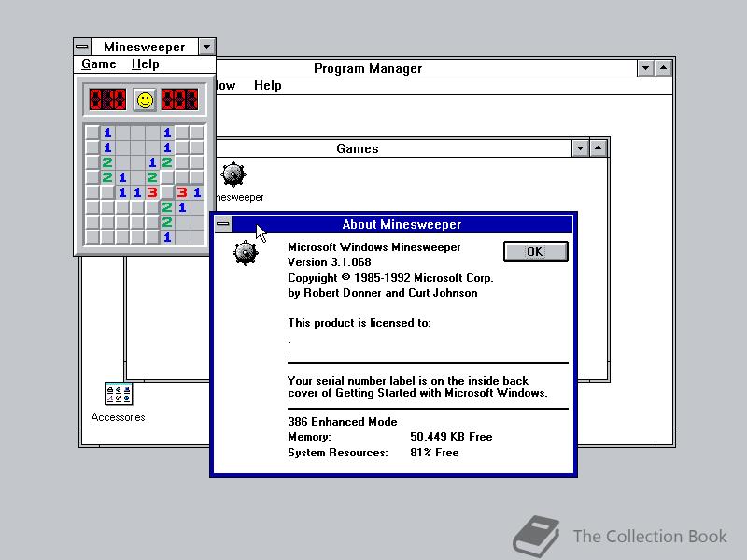Click the timer LED display

point(179,100)
